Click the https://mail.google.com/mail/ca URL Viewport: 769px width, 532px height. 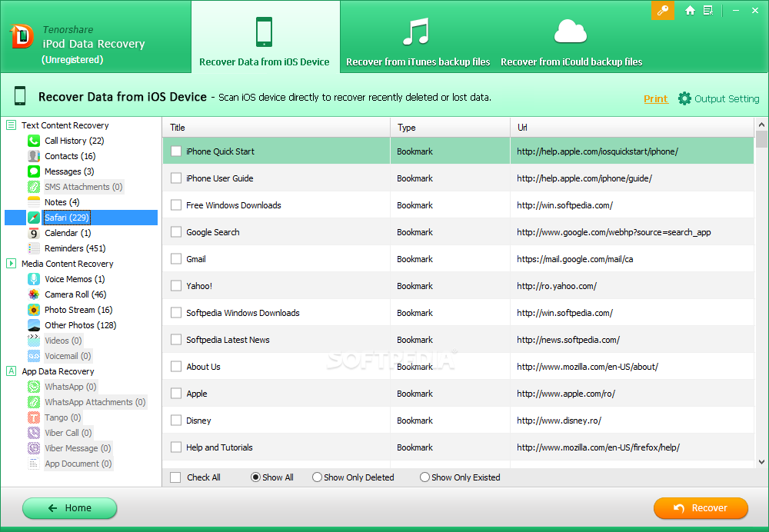point(574,259)
